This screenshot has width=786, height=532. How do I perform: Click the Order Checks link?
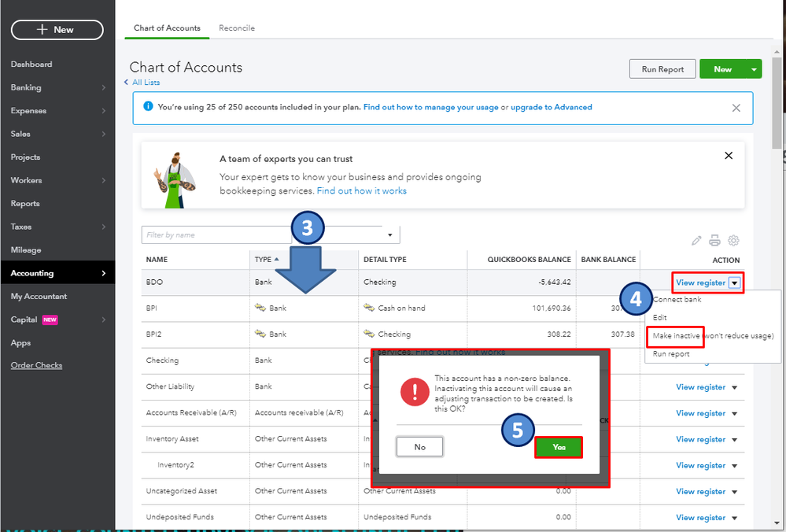point(36,365)
